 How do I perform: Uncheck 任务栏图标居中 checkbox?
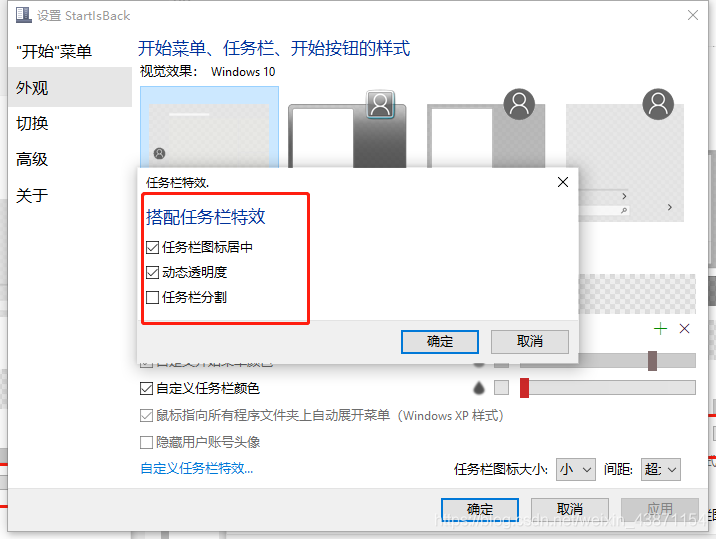pos(153,248)
